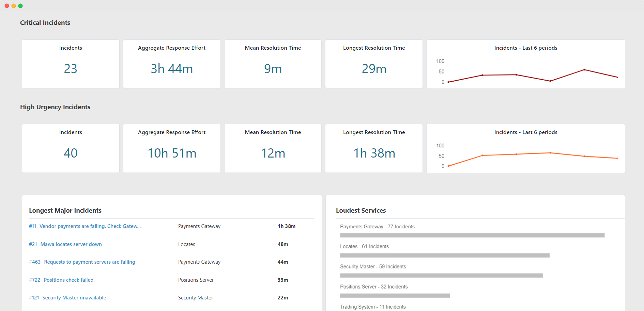Click the yellow minimize window button
644x311 pixels.
[14, 6]
